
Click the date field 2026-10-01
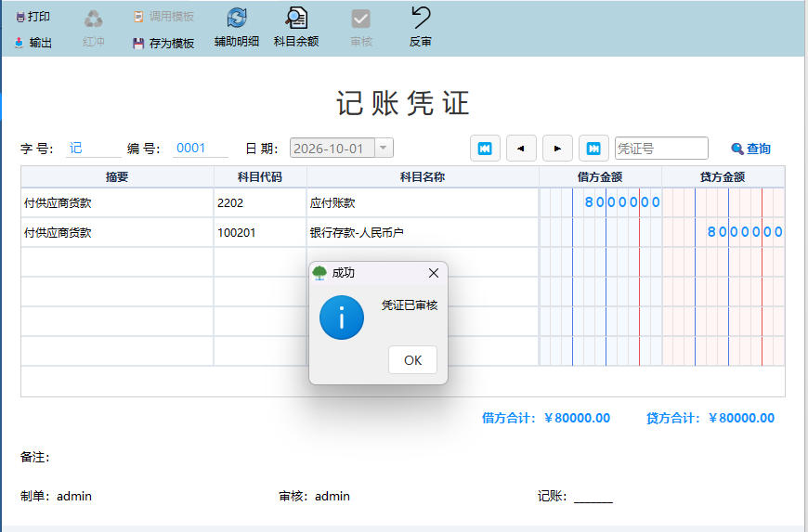pos(332,149)
